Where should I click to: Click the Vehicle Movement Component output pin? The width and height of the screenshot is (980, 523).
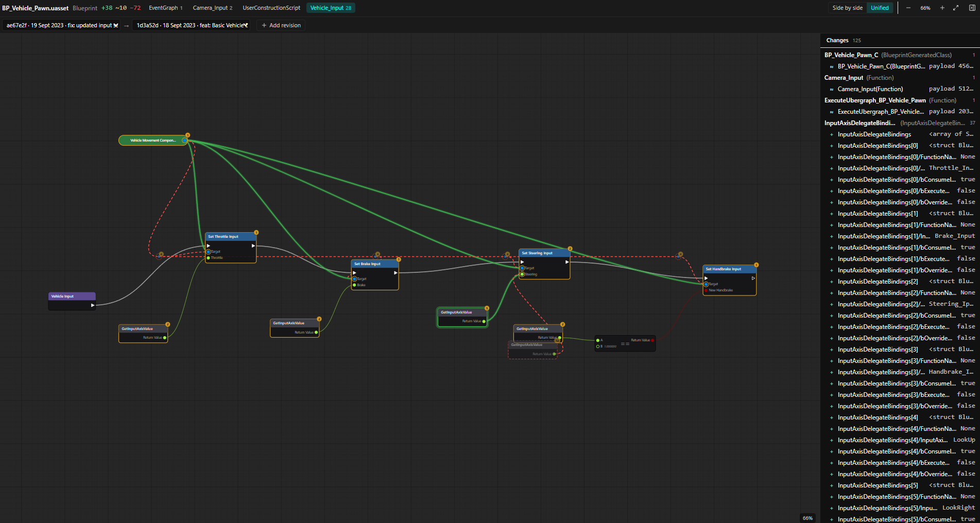[184, 141]
